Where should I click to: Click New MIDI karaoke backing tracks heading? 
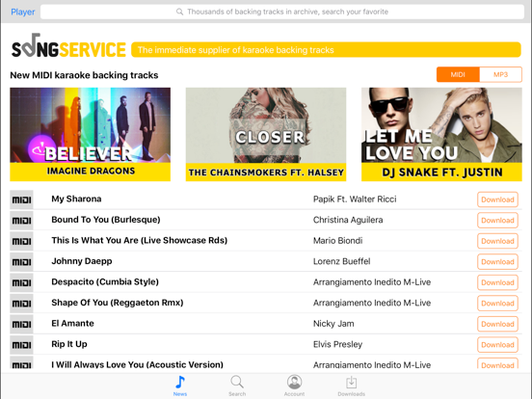pos(84,75)
